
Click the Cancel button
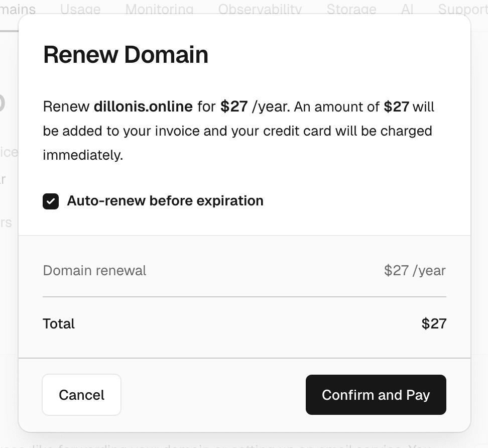(x=81, y=395)
